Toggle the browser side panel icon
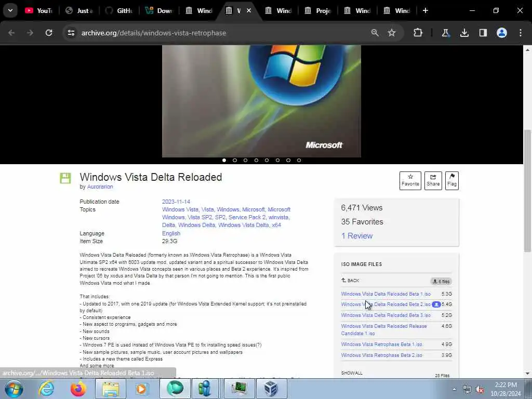The width and height of the screenshot is (532, 399). click(483, 33)
